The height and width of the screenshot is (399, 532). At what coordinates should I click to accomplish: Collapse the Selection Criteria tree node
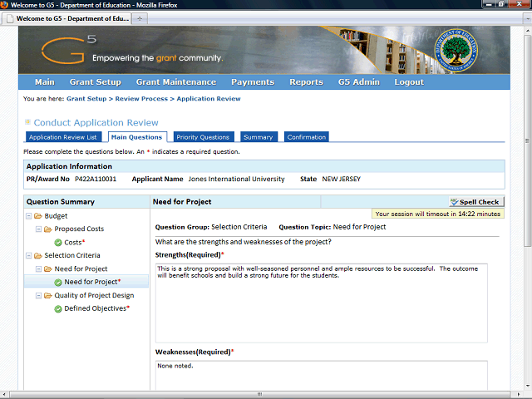click(28, 255)
